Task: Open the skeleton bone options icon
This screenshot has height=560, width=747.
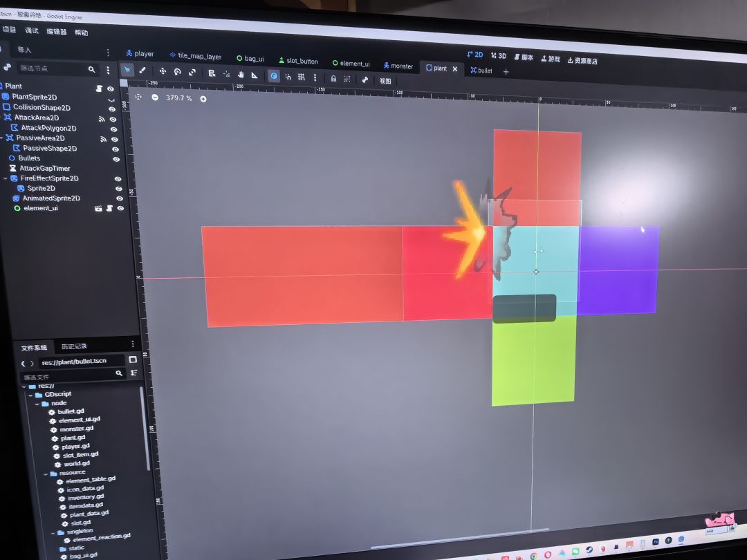Action: pyautogui.click(x=365, y=80)
